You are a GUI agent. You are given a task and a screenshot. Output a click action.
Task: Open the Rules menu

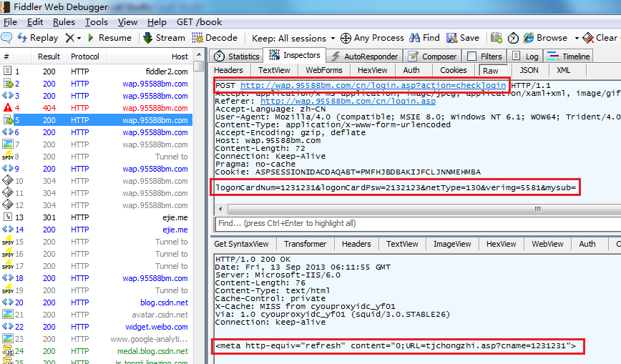coord(64,21)
